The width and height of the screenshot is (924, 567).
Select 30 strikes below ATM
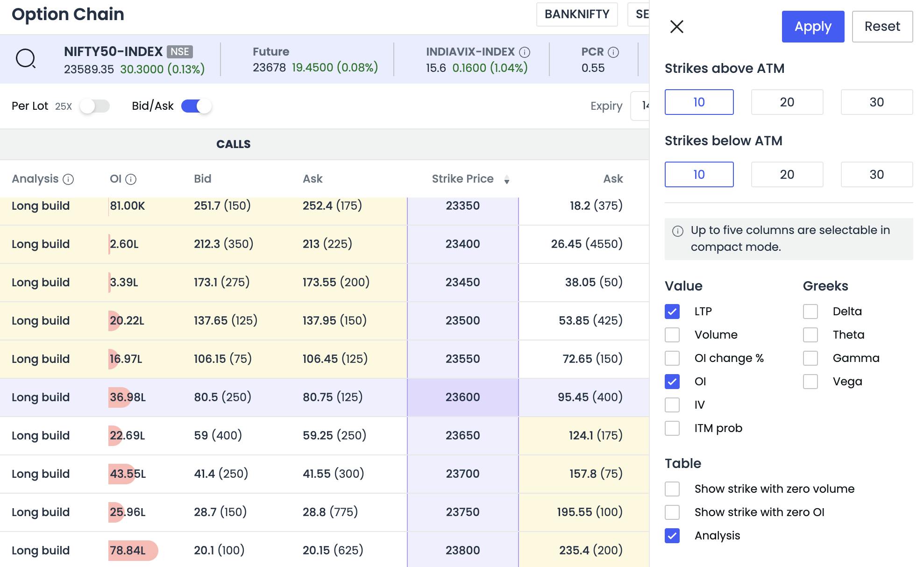[x=876, y=175]
